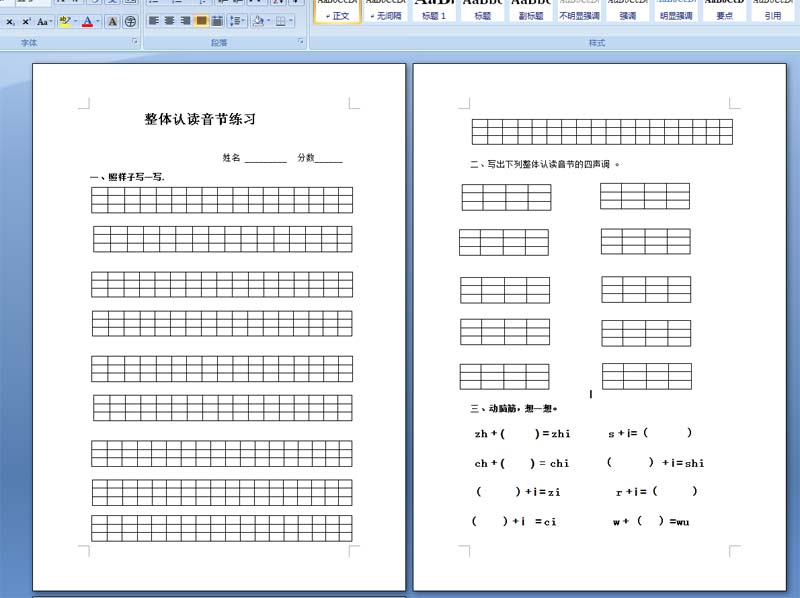This screenshot has width=800, height=598.
Task: Click the equation w + ( ) = wu
Action: [x=651, y=521]
